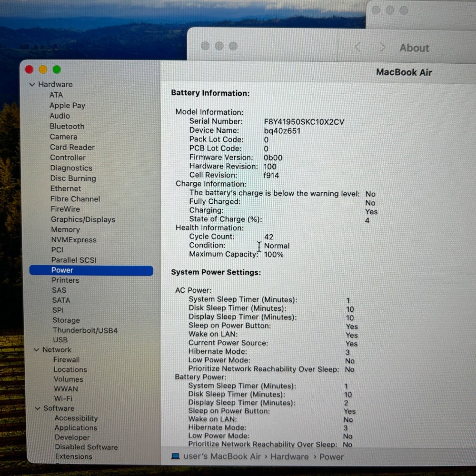
Task: Click Power in the bottom path bar
Action: point(331,457)
